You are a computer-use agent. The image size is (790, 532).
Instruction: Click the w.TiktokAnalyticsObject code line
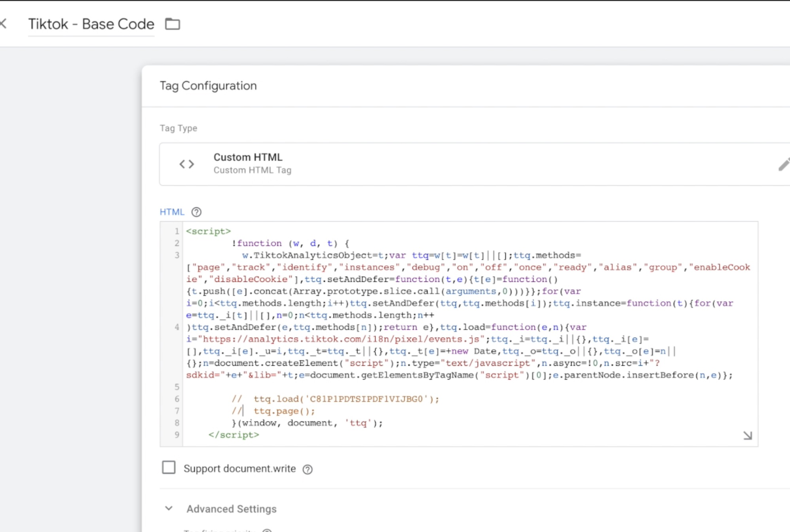(x=412, y=255)
